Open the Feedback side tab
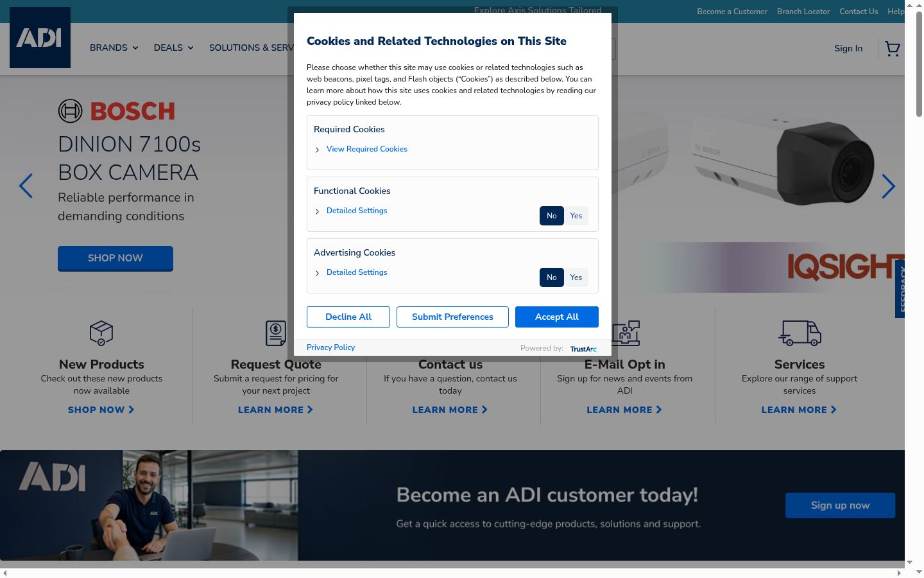Viewport: 924px width, 578px height. pos(900,289)
